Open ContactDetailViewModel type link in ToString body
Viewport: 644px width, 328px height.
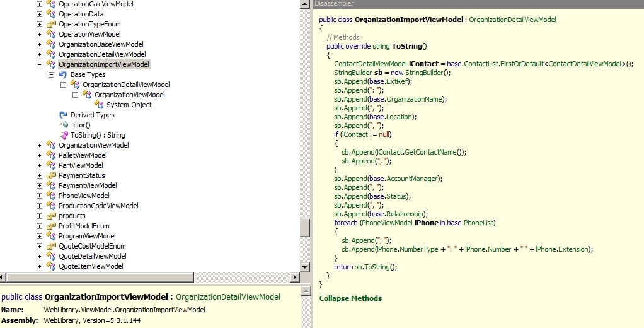tap(370, 64)
